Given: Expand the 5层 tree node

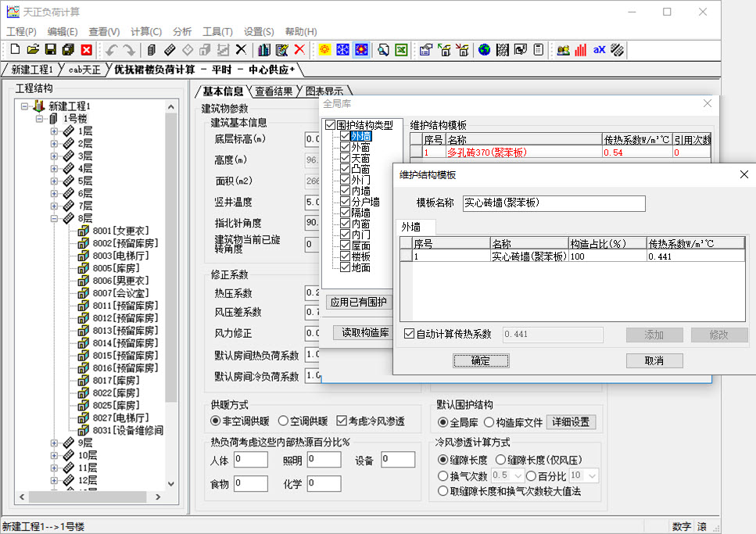Looking at the screenshot, I should pyautogui.click(x=54, y=181).
